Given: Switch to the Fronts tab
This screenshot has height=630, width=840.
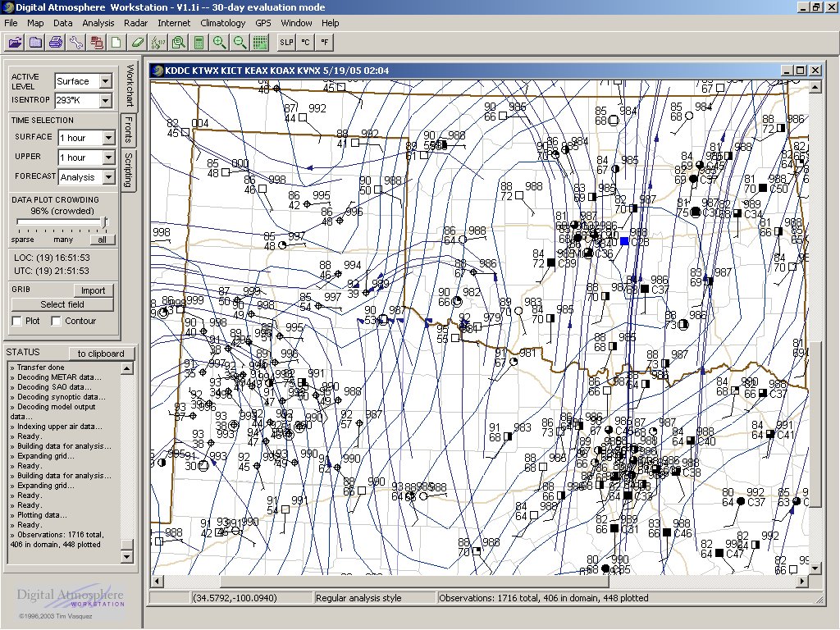Looking at the screenshot, I should (x=129, y=130).
